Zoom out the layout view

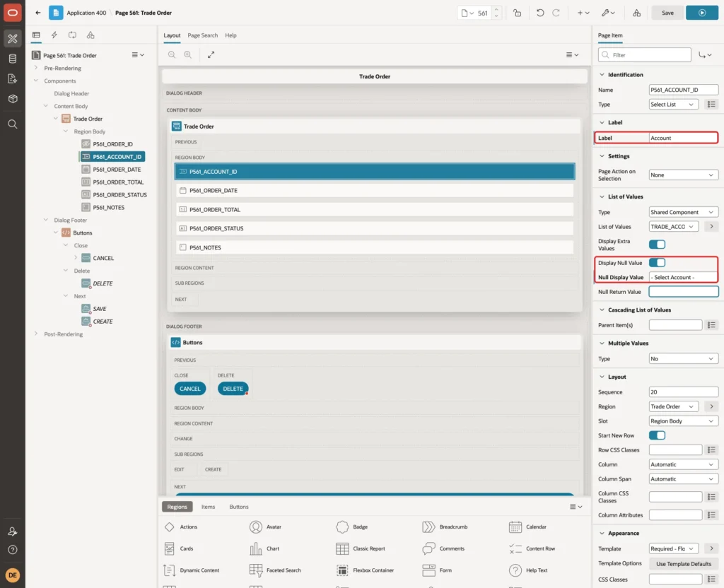click(x=172, y=54)
